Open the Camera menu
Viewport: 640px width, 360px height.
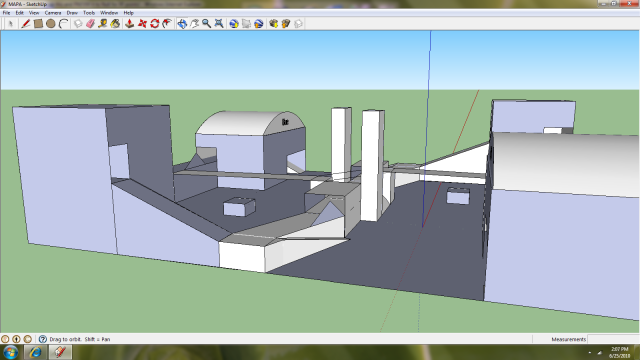53,13
